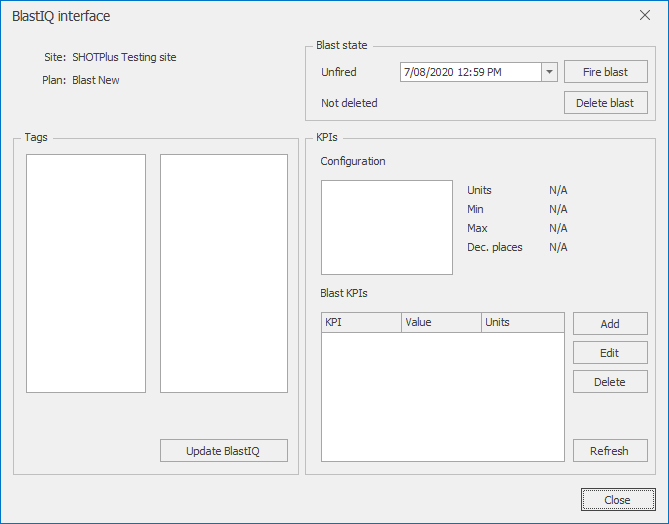The image size is (669, 524).
Task: Close the BlastIQ interface window via X
Action: click(645, 15)
